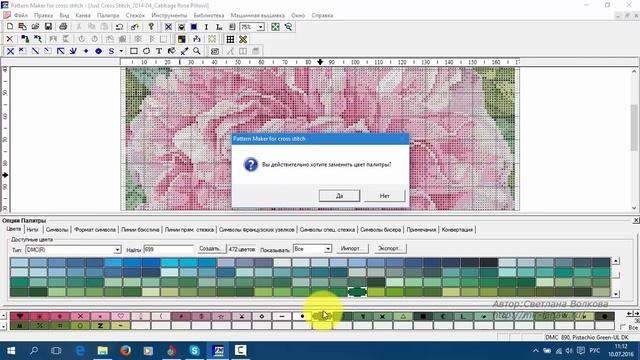Open the Инструменты menu
Viewport: 640px width, 360px height.
169,16
